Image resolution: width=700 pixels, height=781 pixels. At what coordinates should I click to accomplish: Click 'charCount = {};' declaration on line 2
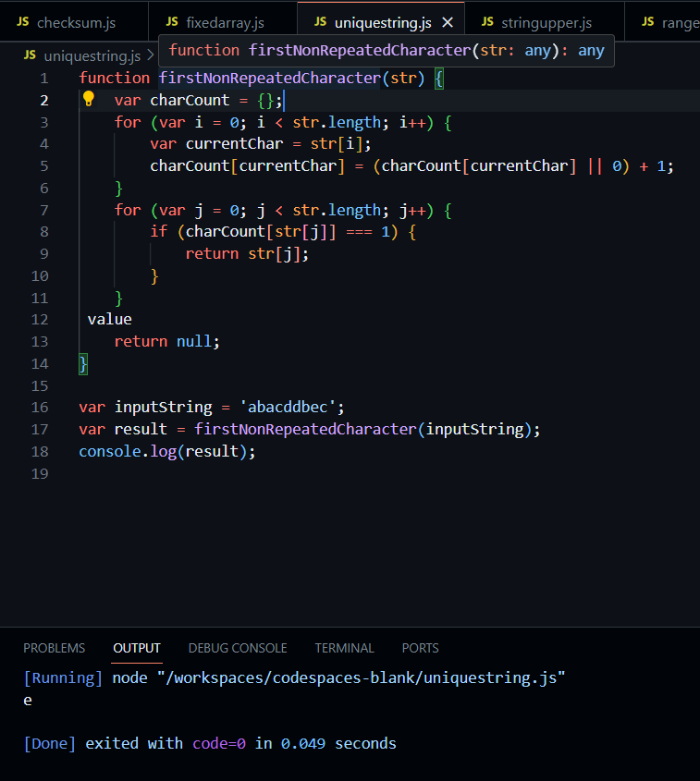click(216, 100)
